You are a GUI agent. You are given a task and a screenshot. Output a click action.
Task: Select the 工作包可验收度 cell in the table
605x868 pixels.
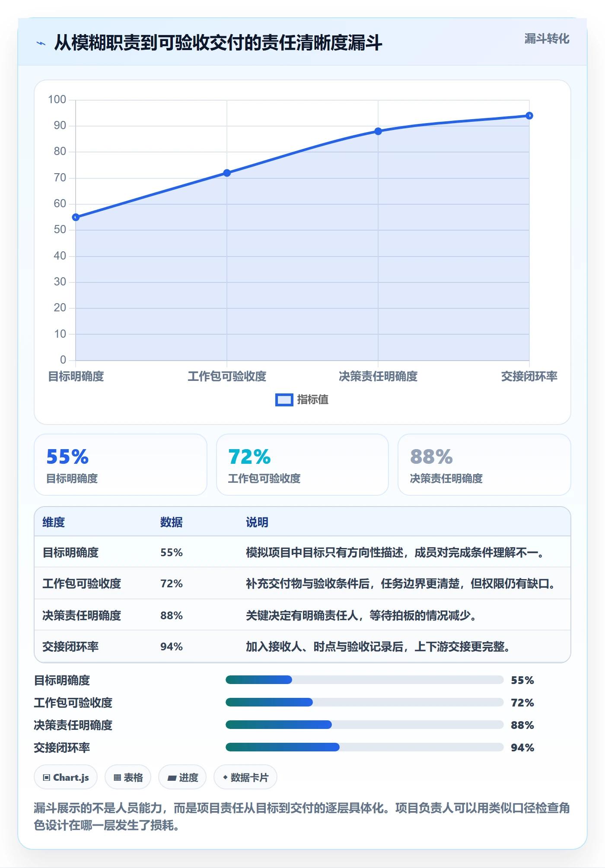tap(82, 584)
